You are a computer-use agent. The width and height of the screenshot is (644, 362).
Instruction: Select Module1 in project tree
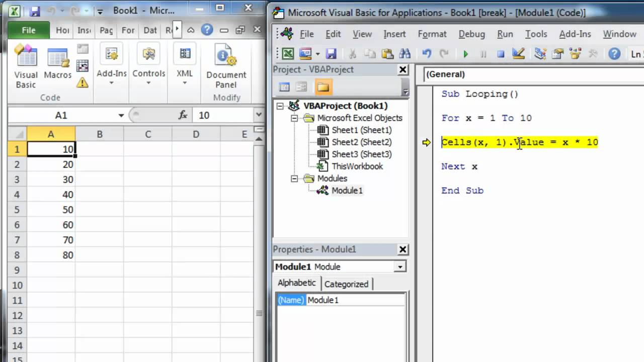click(347, 191)
